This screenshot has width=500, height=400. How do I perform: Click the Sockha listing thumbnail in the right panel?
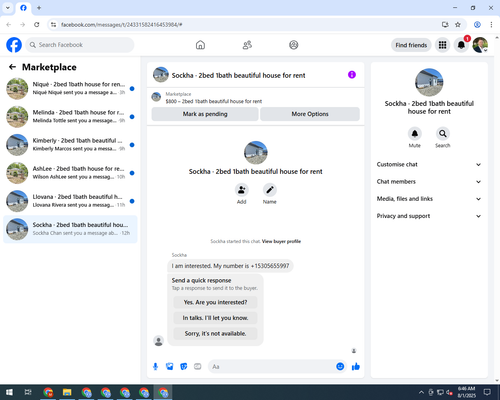point(429,82)
